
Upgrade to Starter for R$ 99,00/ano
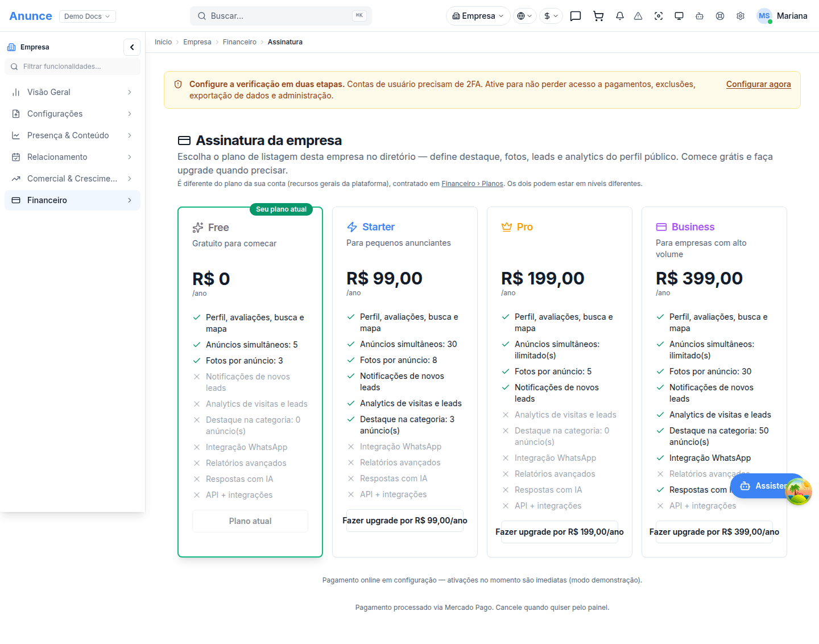tap(405, 521)
